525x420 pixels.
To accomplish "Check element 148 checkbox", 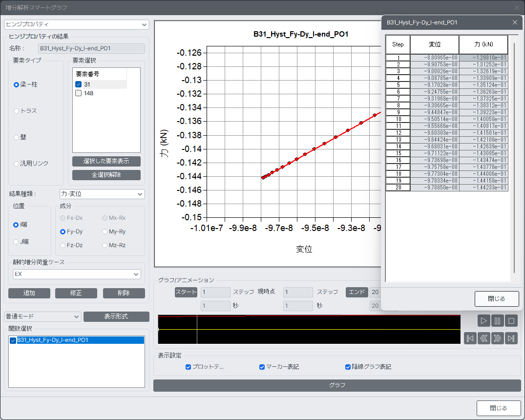I will [x=79, y=93].
